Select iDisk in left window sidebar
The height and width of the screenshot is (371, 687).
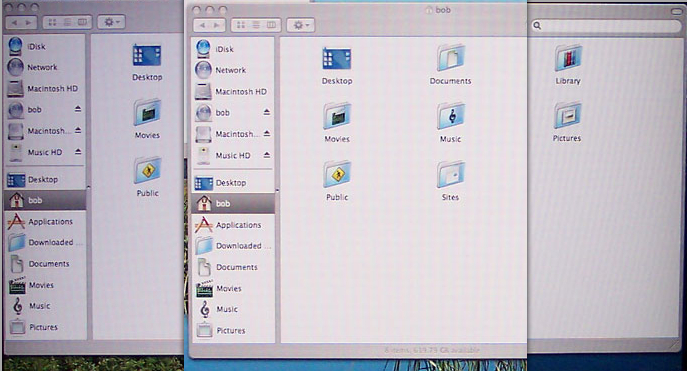pos(46,46)
